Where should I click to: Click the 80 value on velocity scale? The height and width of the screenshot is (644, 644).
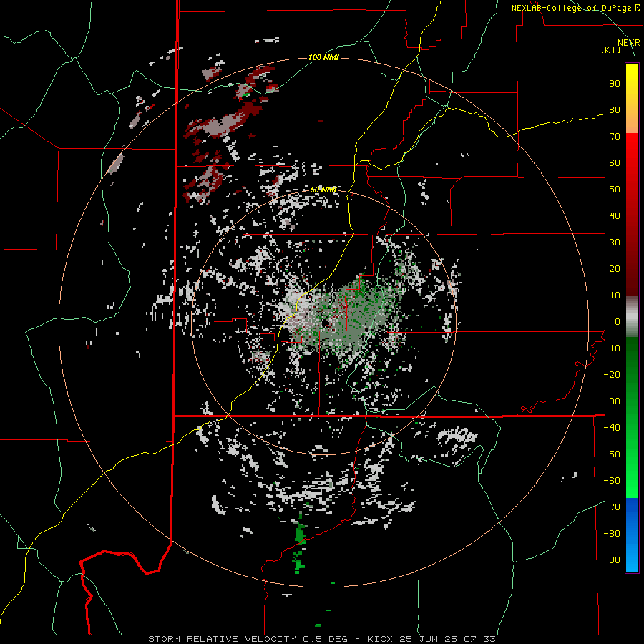pos(615,110)
